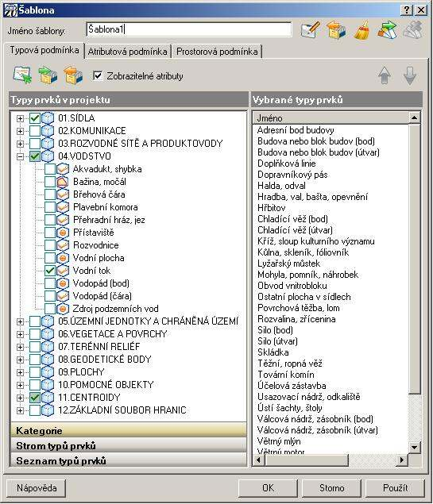
Task: Click the help question mark in title bar
Action: tap(407, 10)
